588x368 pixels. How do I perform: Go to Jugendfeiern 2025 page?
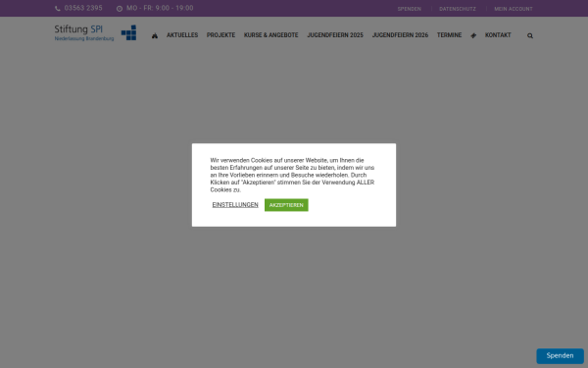point(335,35)
